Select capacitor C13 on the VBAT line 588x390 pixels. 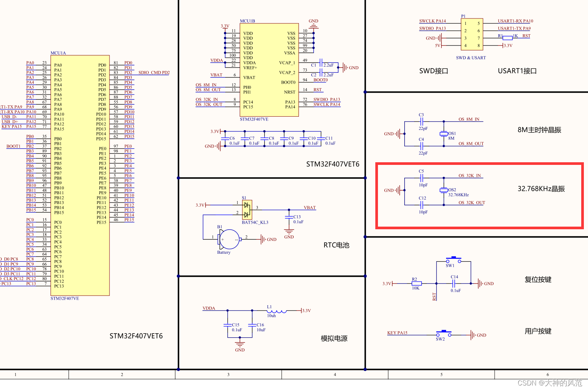(x=289, y=217)
